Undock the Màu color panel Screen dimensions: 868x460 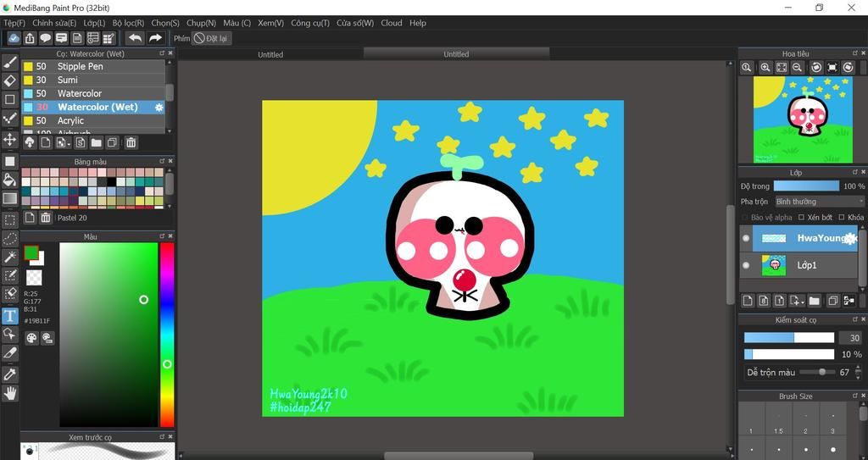162,236
